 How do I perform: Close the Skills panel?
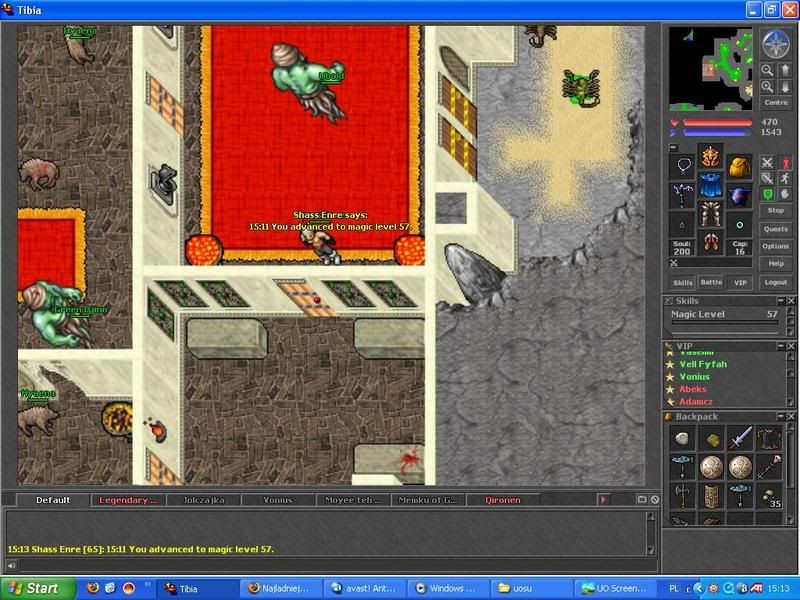coord(790,301)
